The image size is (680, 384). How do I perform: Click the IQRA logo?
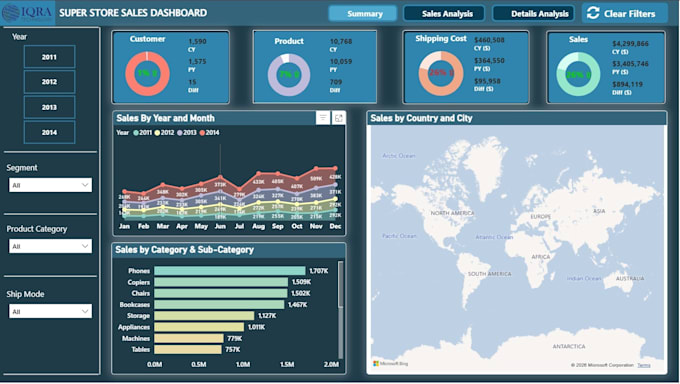[x=27, y=13]
